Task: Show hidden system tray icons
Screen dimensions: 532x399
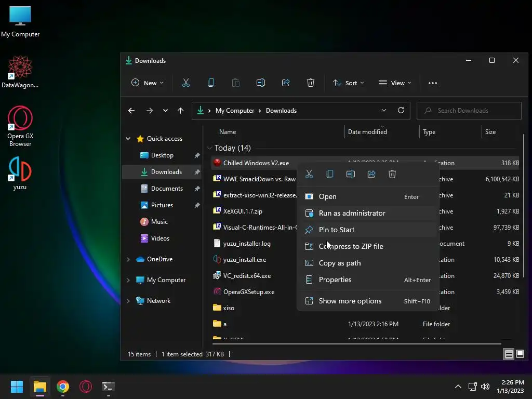Action: coord(458,387)
